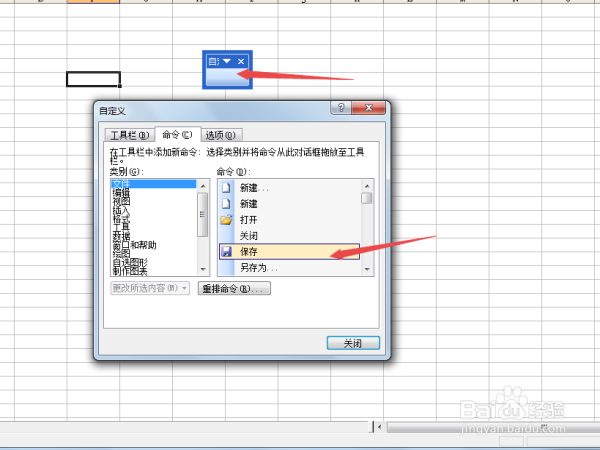Select the 插入 category
Screen dimensions: 600x450
point(153,210)
